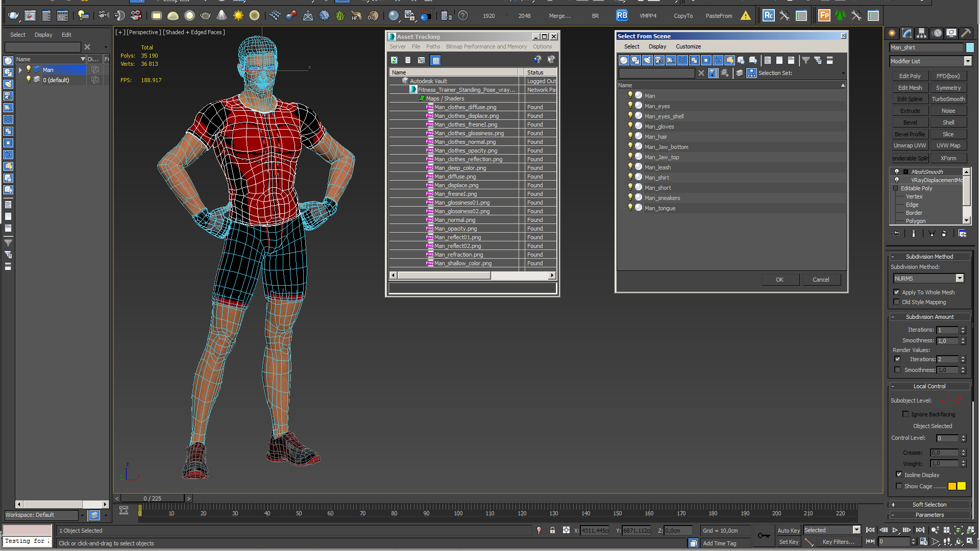The height and width of the screenshot is (551, 980).
Task: Toggle Display Geometry filter in Select From Scene
Action: coord(624,60)
